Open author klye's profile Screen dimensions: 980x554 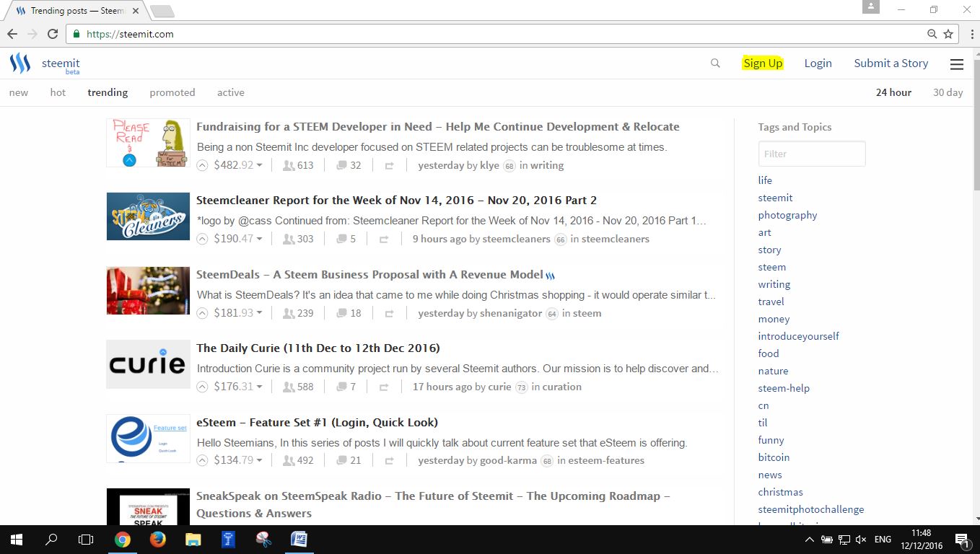[489, 165]
